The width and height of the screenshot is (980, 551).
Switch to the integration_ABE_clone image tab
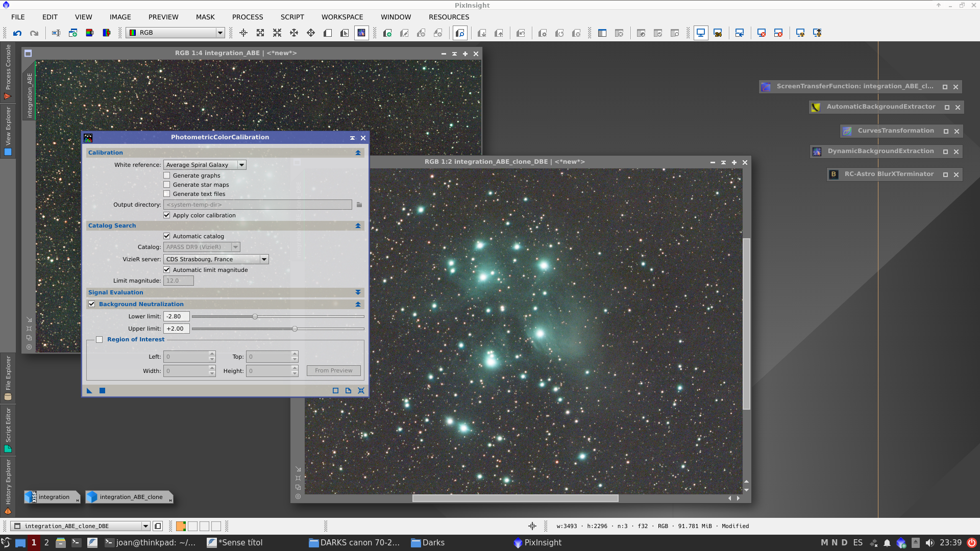[x=130, y=496]
